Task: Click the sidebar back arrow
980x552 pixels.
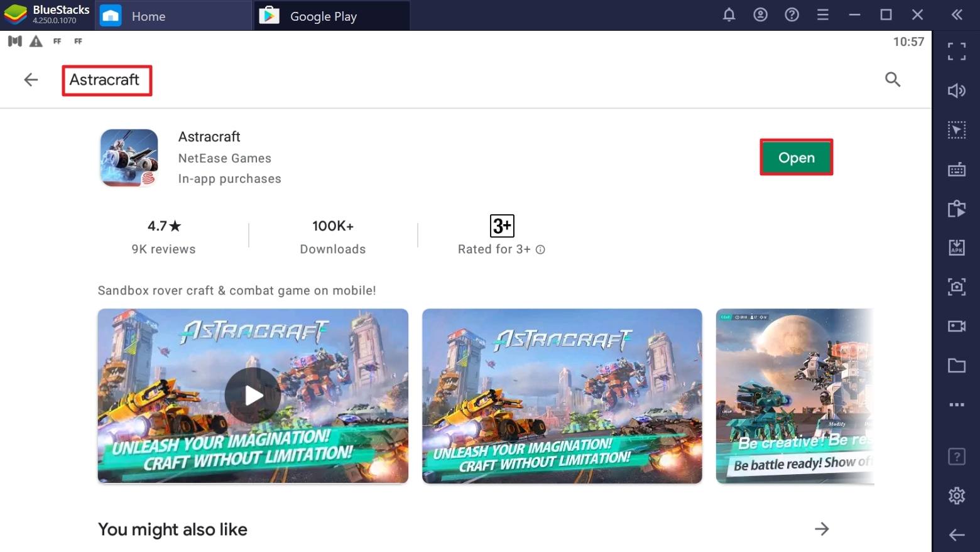Action: [957, 535]
